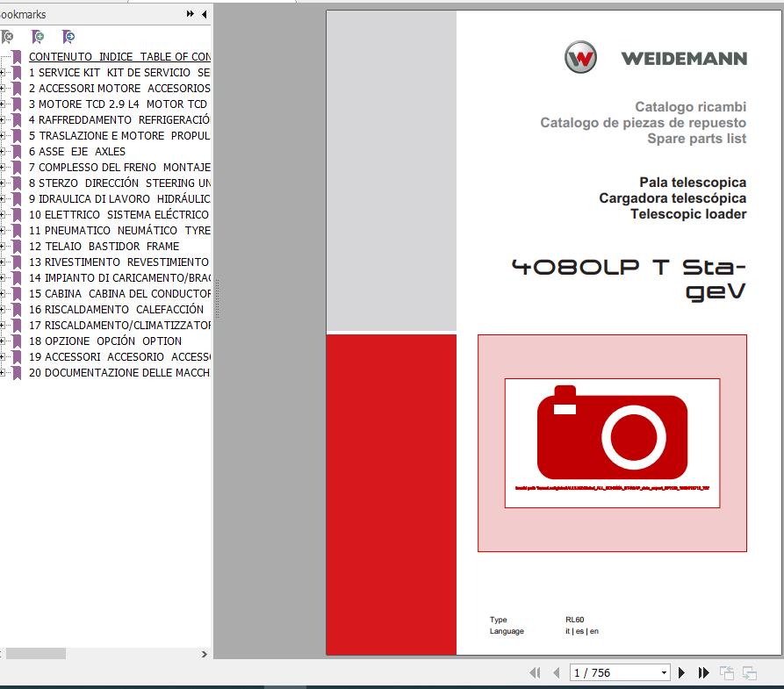The height and width of the screenshot is (689, 784).
Task: Select bookmark 14 IMPIANTO DI CARICAMENTO
Action: (x=119, y=277)
